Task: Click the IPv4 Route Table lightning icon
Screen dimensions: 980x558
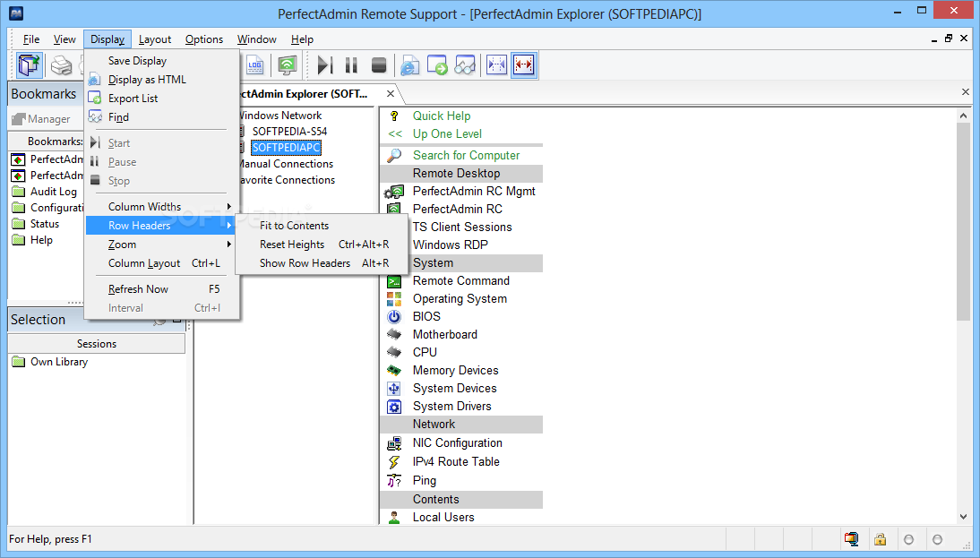Action: point(394,462)
